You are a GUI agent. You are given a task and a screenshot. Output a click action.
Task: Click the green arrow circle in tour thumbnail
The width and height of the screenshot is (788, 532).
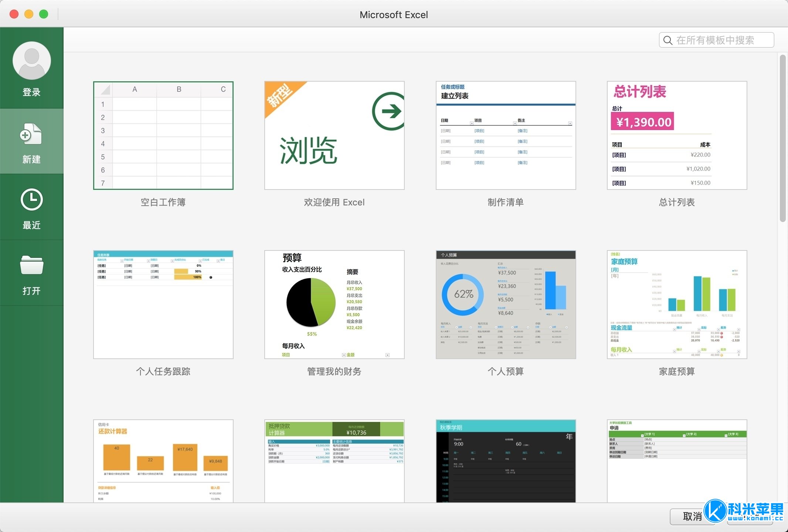click(x=389, y=111)
